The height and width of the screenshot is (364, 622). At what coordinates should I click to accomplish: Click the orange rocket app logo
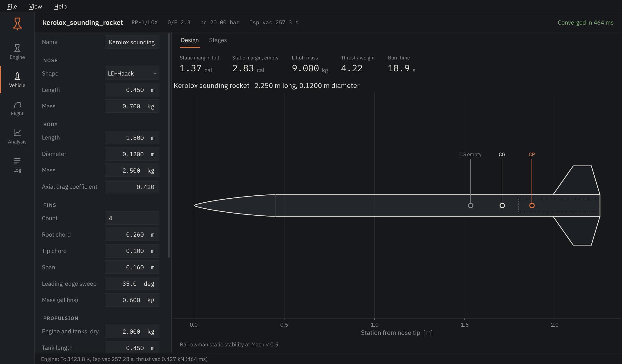(x=17, y=24)
